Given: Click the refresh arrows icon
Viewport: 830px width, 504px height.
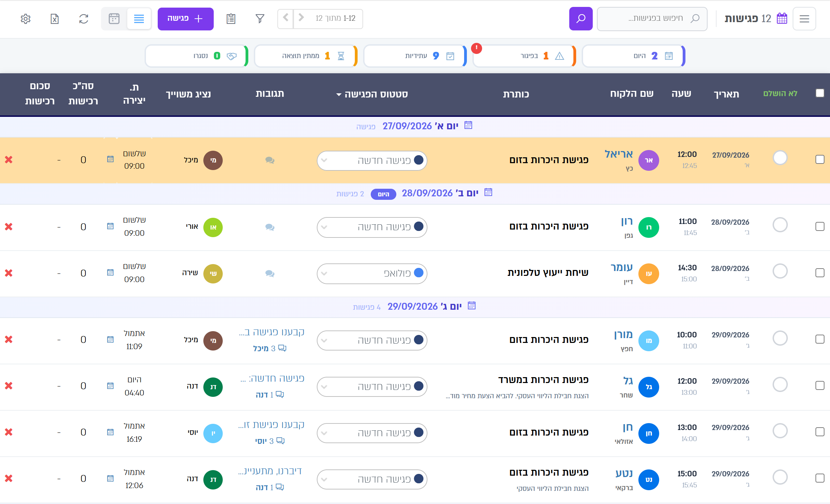Looking at the screenshot, I should (x=84, y=19).
